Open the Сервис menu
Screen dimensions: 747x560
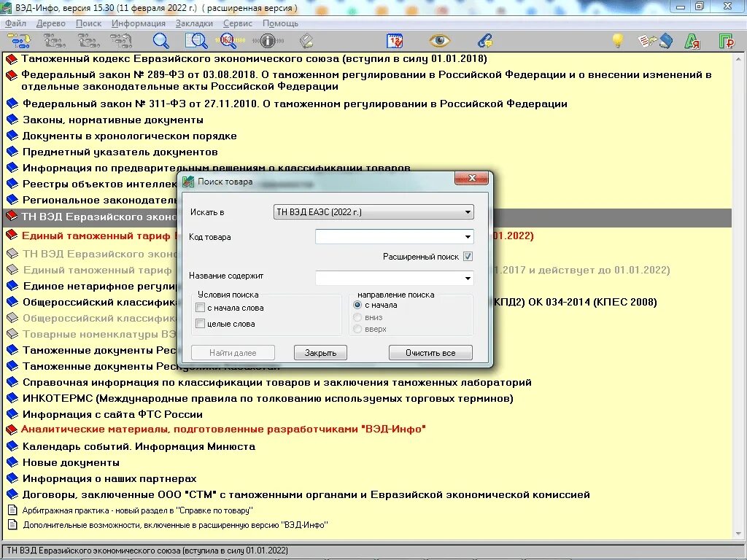point(238,23)
